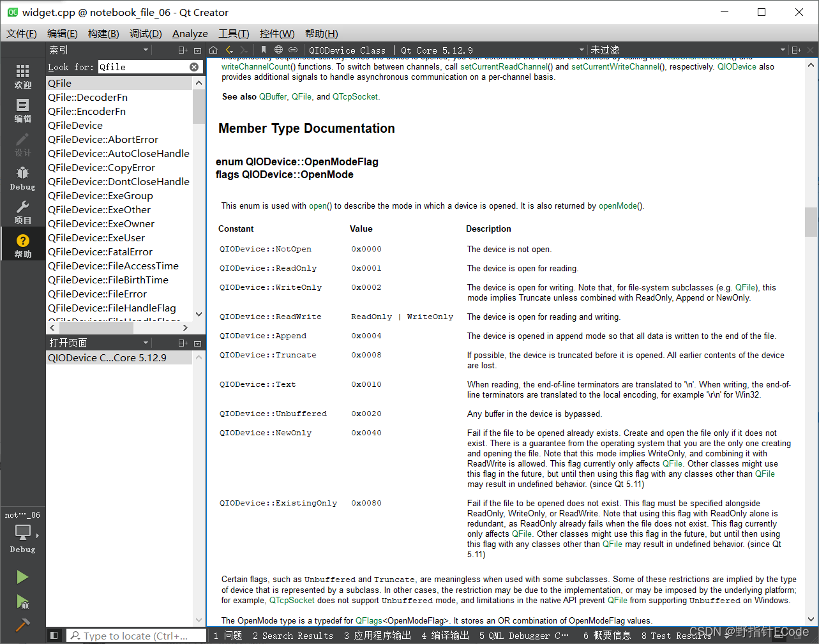Click the index list vertical scrollbar thumb
Screen dimensions: 819x644
tap(199, 106)
